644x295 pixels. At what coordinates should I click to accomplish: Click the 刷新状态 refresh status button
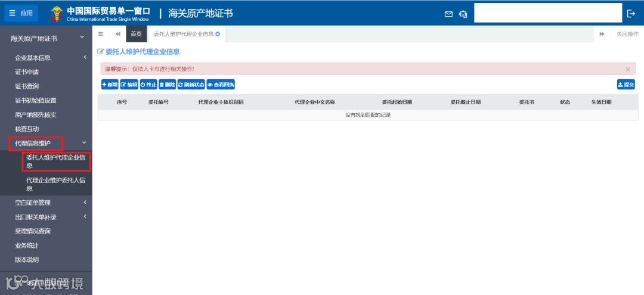(191, 85)
